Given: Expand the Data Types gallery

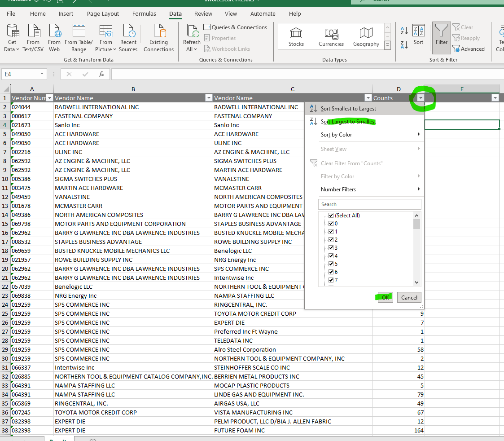Looking at the screenshot, I should tap(388, 45).
